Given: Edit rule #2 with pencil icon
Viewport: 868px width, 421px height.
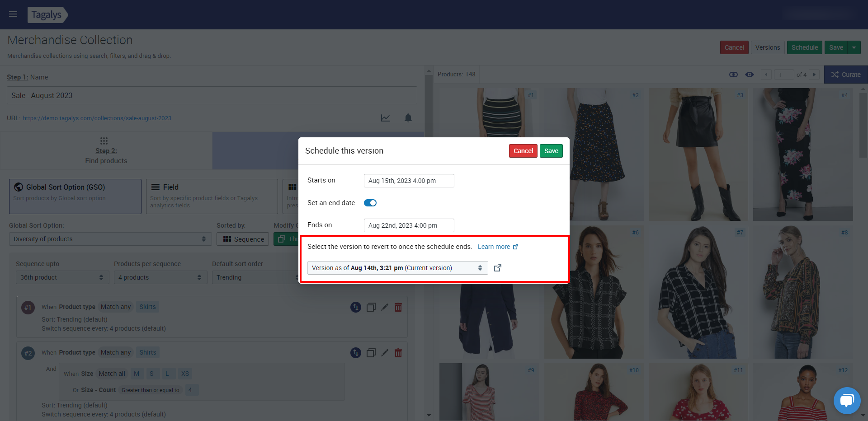Looking at the screenshot, I should [x=385, y=353].
